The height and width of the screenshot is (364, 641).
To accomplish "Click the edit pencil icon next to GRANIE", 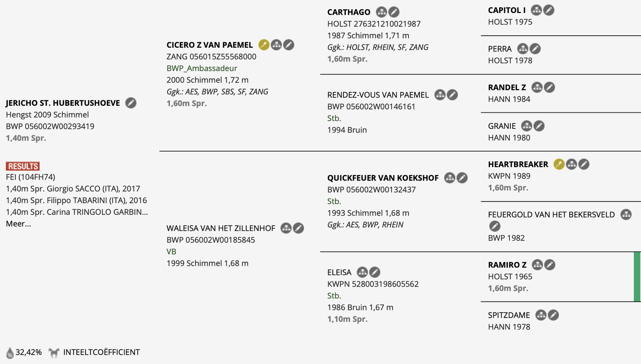I will 539,126.
